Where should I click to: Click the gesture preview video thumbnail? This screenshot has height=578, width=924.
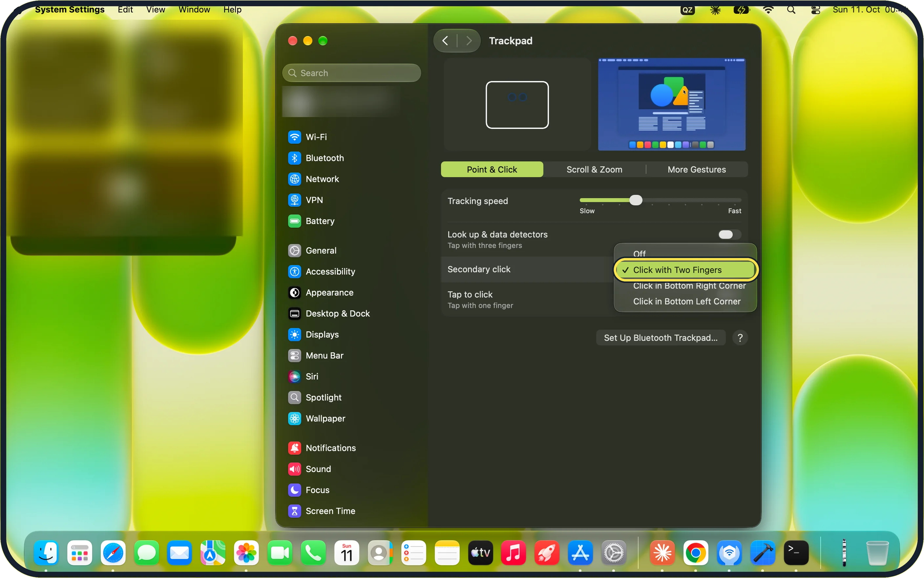pos(672,104)
